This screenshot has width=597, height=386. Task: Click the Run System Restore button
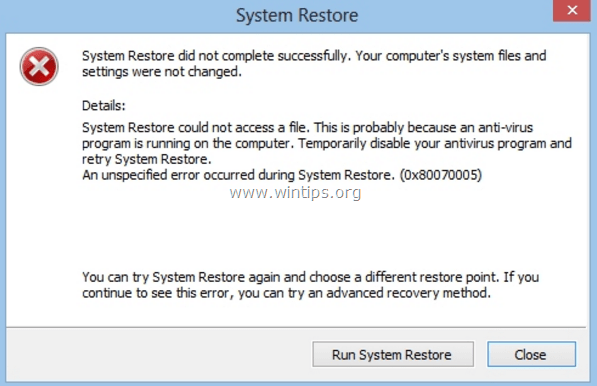[x=393, y=354]
